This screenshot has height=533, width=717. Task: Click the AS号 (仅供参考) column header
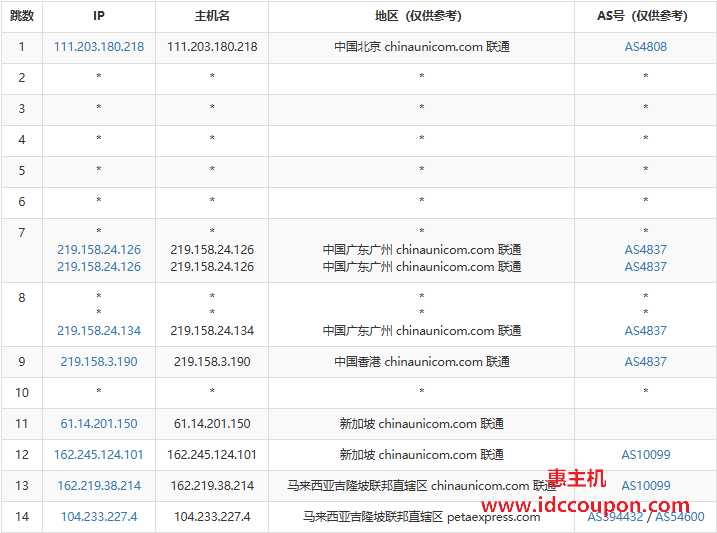pyautogui.click(x=645, y=16)
